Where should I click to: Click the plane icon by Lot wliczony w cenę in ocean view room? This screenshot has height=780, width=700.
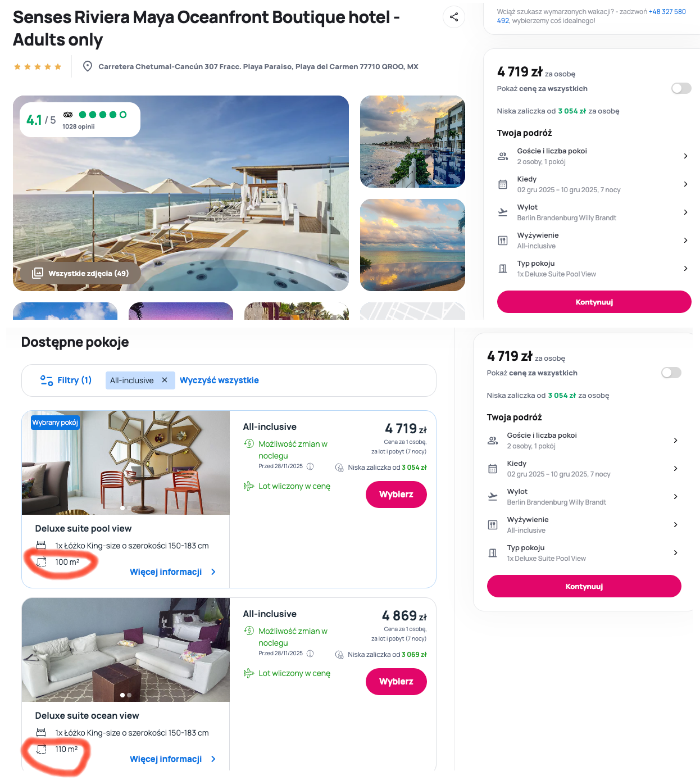[249, 673]
